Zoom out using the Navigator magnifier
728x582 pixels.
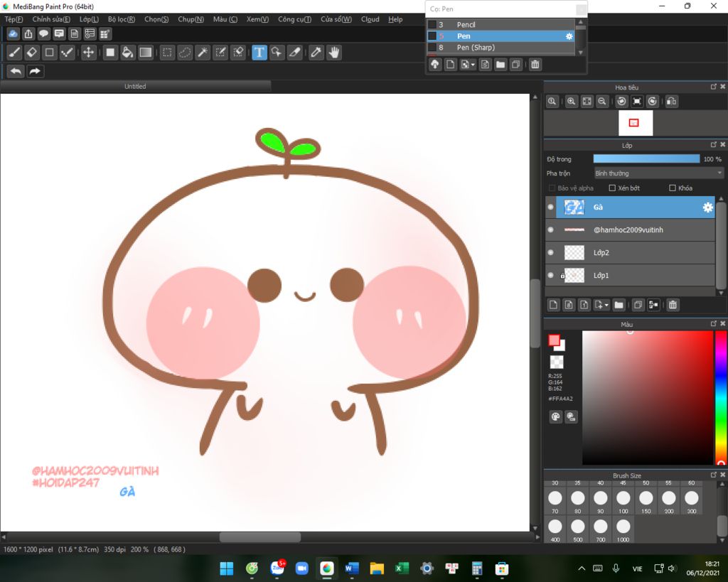point(602,101)
